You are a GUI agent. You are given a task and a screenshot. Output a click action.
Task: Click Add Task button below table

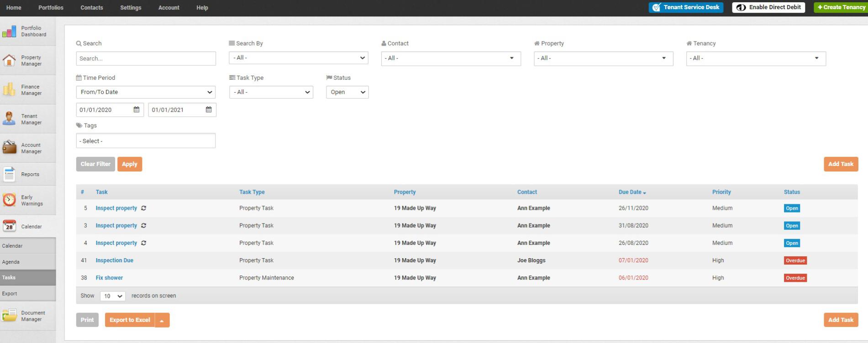click(841, 320)
